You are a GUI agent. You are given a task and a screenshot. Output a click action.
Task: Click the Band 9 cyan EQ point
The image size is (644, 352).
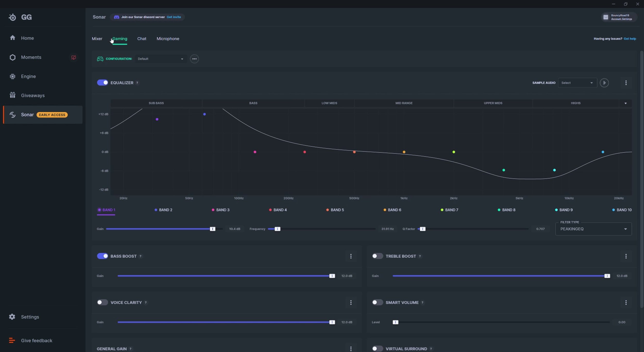[x=554, y=170]
